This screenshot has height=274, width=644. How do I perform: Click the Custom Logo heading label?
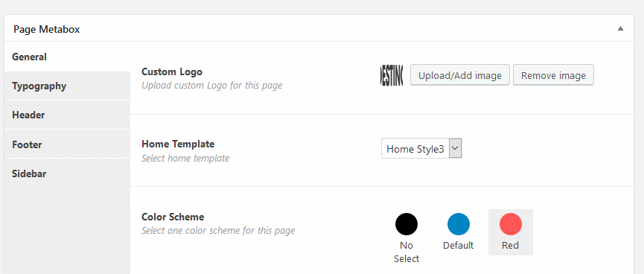pyautogui.click(x=172, y=71)
